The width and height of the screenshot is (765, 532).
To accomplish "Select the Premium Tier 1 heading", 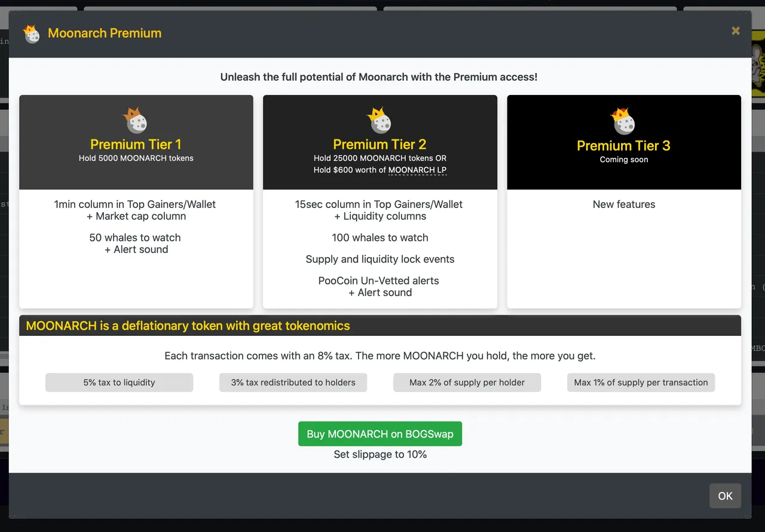I will [136, 145].
